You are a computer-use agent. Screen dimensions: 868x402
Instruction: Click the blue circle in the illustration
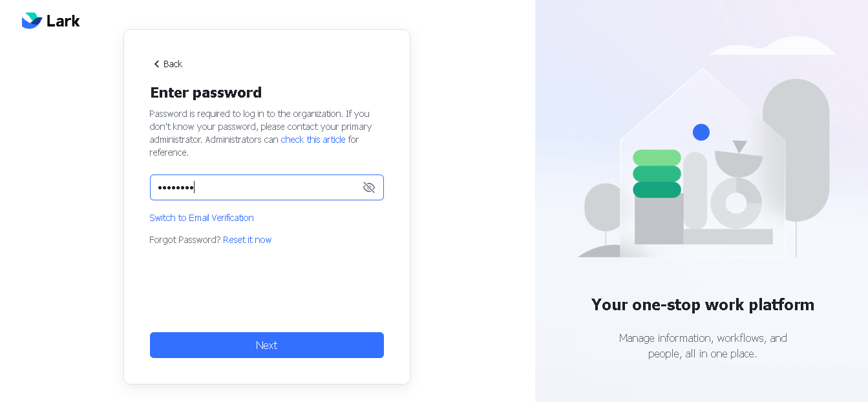[x=701, y=132]
